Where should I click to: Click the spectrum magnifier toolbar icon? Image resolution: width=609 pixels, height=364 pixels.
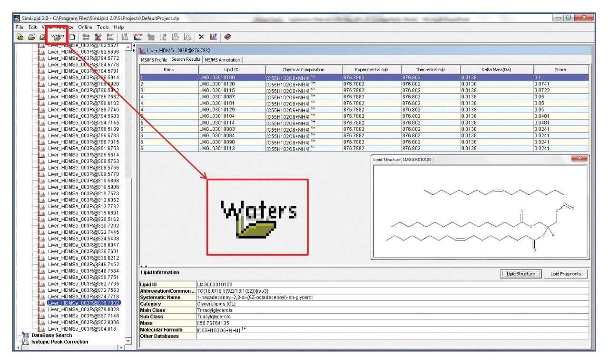click(x=175, y=37)
